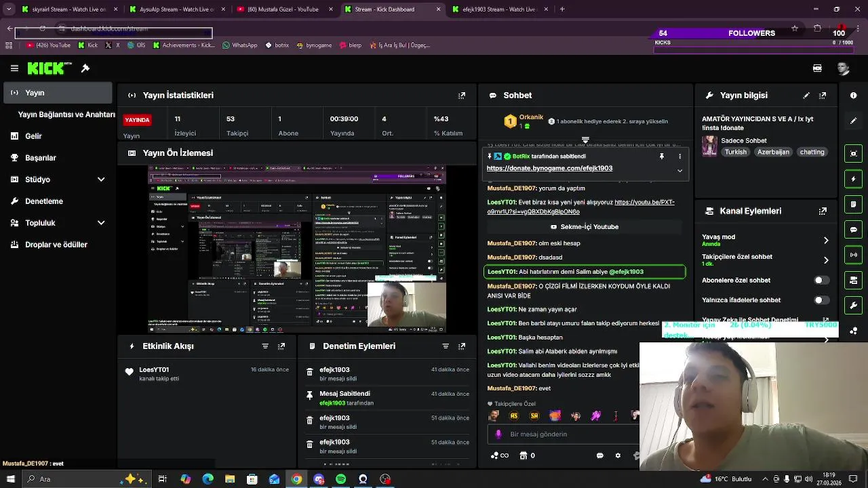This screenshot has height=488, width=868.
Task: Pop out the Yayın İstatistikleri panel
Action: click(462, 96)
